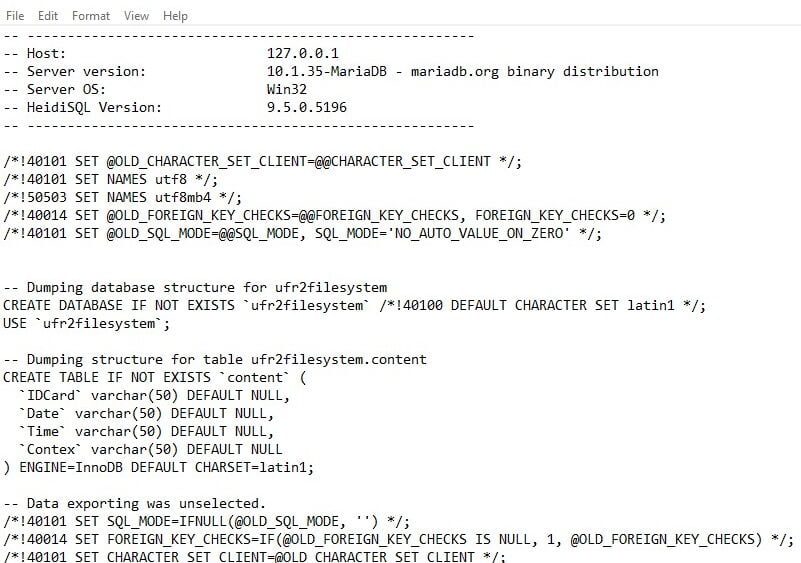Click on the Win32 Server OS value

pyautogui.click(x=287, y=89)
